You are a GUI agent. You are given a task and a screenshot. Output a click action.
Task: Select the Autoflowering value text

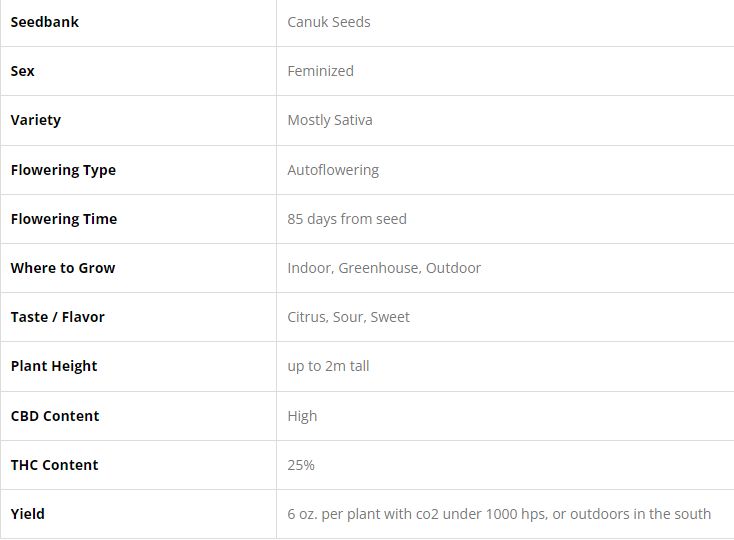click(x=332, y=170)
